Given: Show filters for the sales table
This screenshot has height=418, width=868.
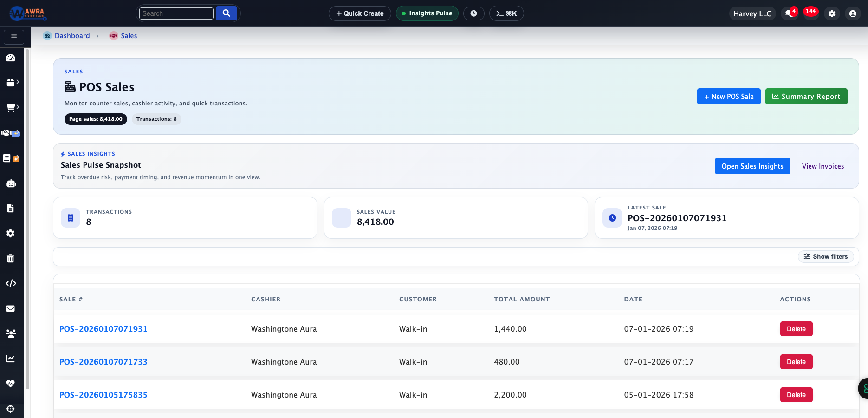Looking at the screenshot, I should [x=825, y=256].
